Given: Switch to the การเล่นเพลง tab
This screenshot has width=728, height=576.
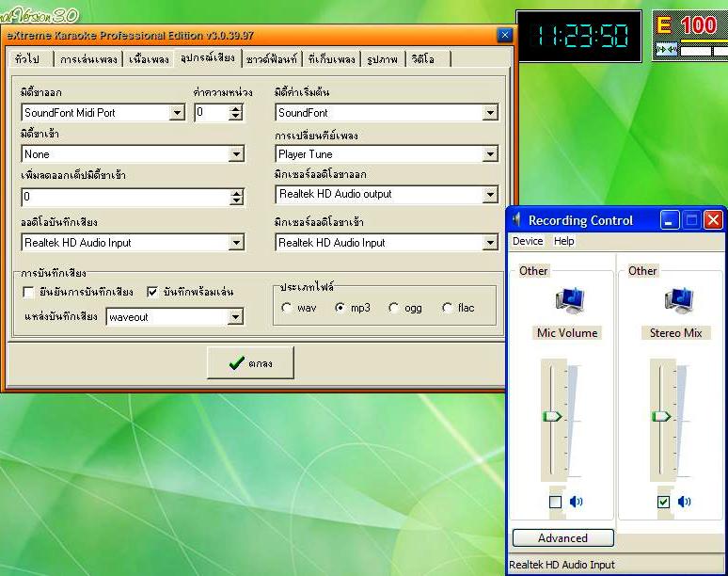Looking at the screenshot, I should coord(88,59).
